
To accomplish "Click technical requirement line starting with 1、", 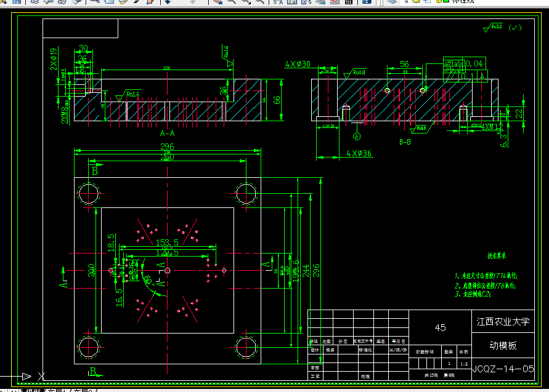I will click(x=486, y=276).
